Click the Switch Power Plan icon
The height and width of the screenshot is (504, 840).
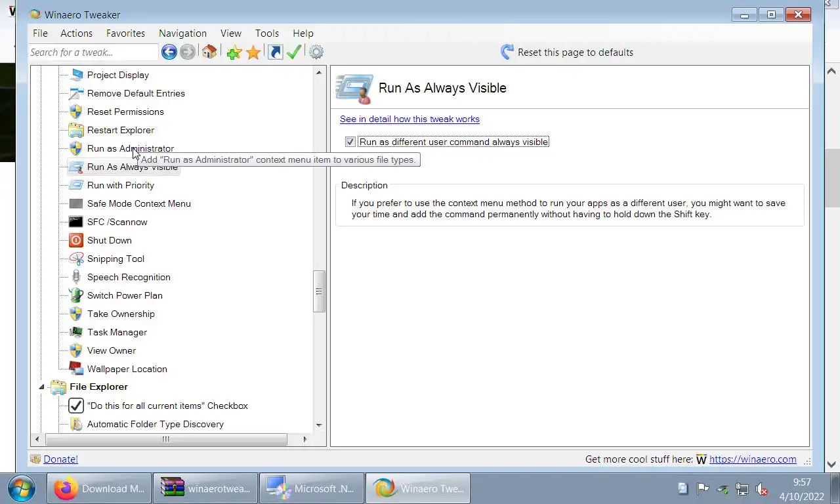coord(76,295)
